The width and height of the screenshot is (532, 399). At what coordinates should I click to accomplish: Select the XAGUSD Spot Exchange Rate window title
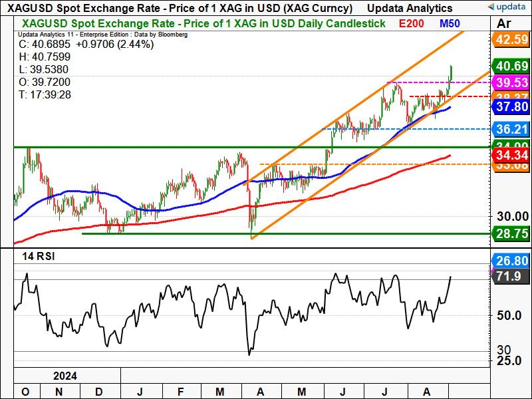(180, 8)
